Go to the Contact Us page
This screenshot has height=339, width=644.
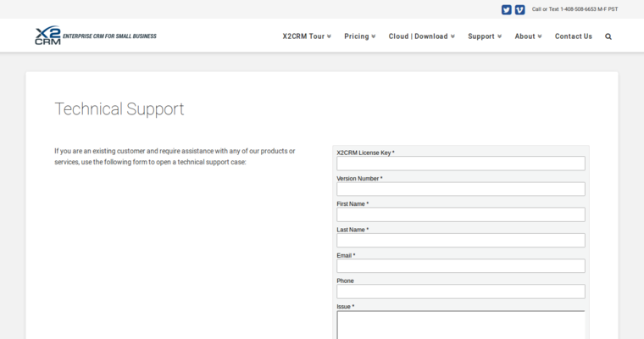[x=574, y=36]
